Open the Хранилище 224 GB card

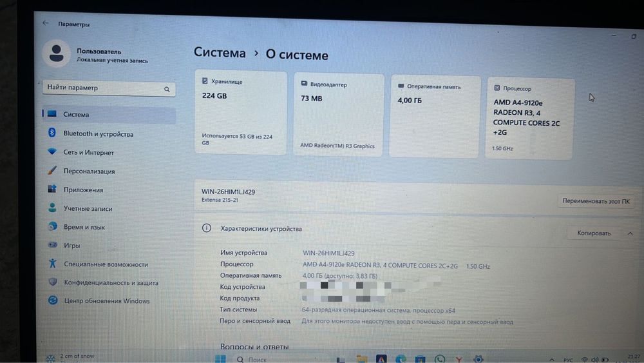[241, 113]
